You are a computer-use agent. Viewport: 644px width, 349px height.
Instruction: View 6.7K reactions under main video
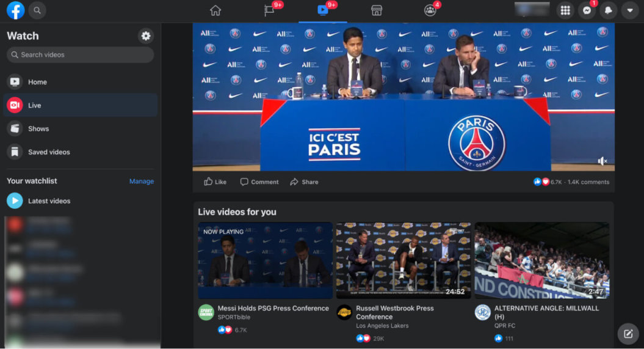click(547, 182)
